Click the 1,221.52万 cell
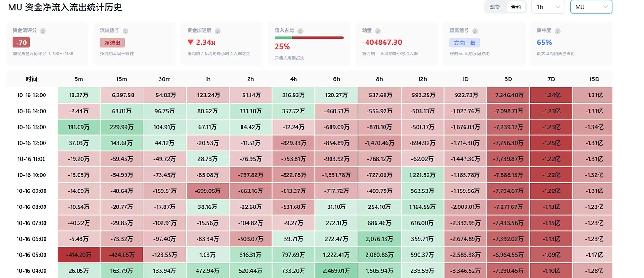 point(422,175)
